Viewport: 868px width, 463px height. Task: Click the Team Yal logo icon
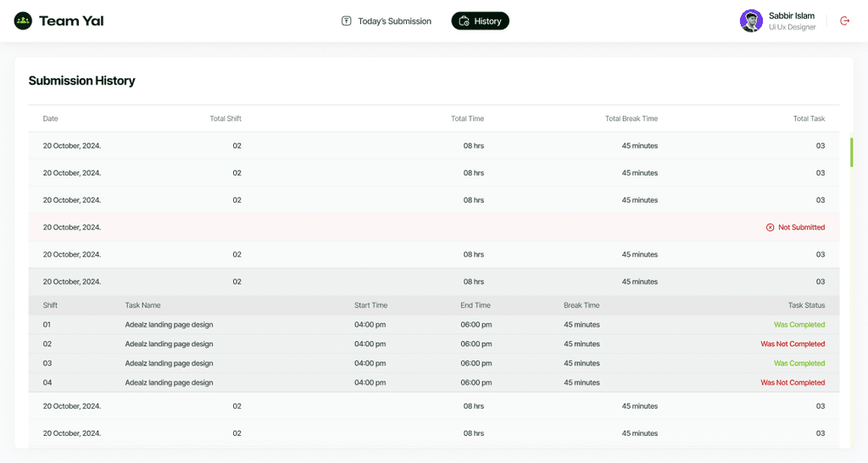pos(23,21)
